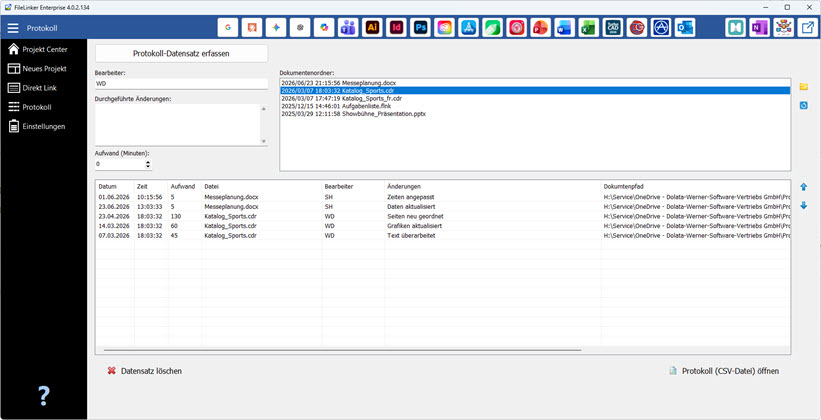Open Protokoll (CSV-Datei) öffnen
The image size is (821, 420).
pos(724,371)
